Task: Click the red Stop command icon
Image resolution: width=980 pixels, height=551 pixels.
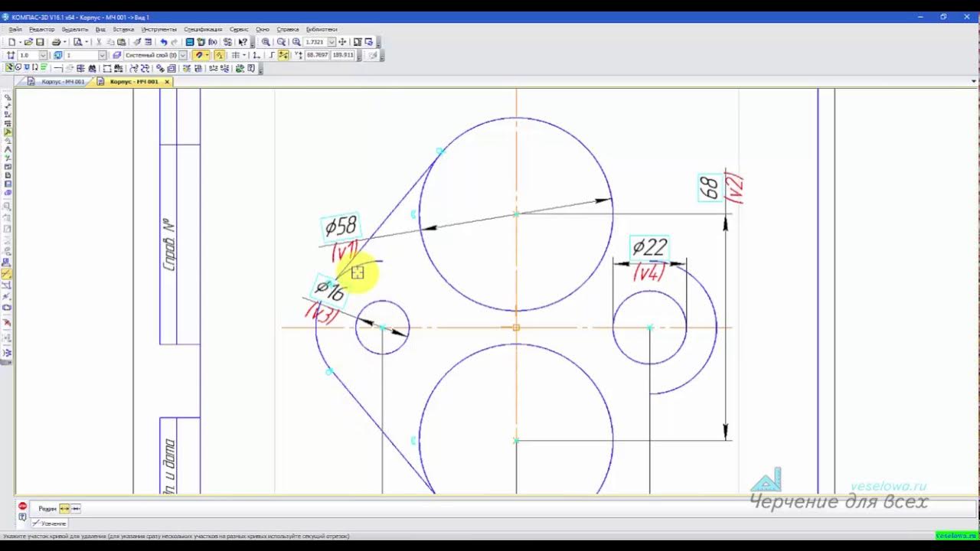Action: [x=22, y=506]
